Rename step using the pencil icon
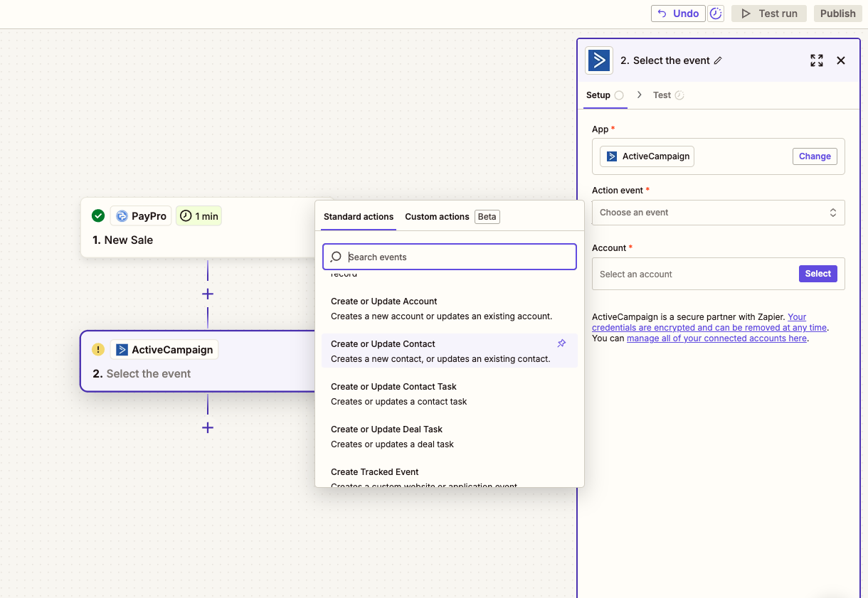Viewport: 868px width, 598px height. tap(718, 61)
